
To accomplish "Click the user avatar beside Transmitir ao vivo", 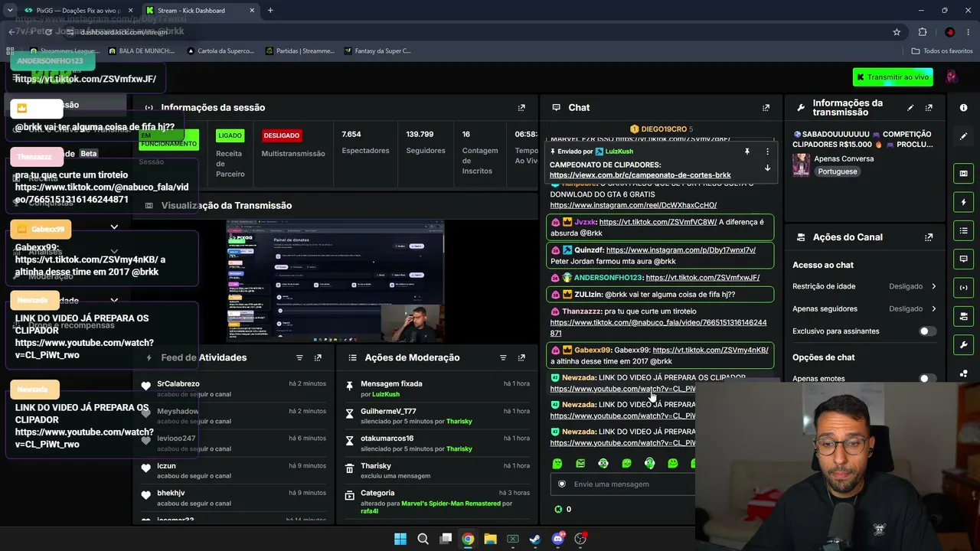I will click(952, 77).
